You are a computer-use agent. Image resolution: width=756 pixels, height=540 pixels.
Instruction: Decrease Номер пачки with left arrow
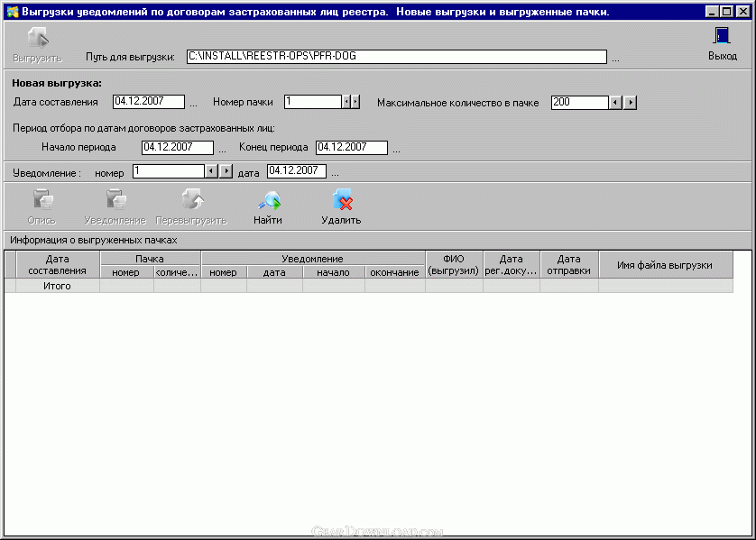346,102
